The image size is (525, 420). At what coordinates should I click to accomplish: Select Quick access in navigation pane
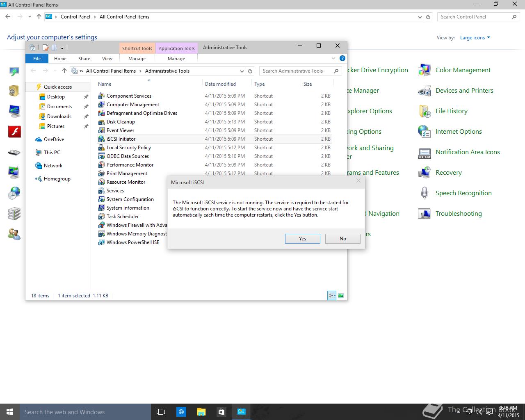click(x=57, y=87)
